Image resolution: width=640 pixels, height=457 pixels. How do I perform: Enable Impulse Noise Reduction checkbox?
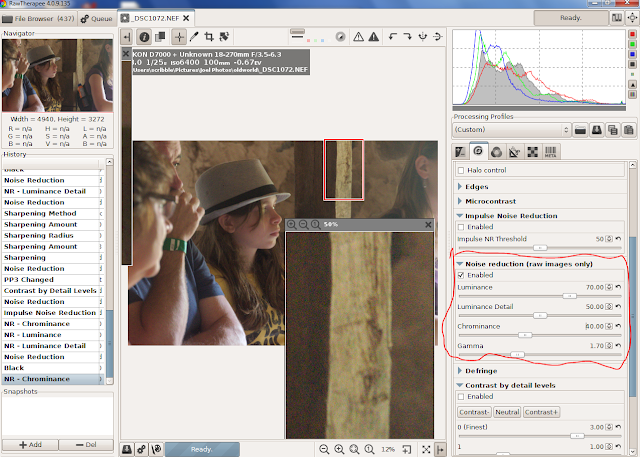[461, 227]
